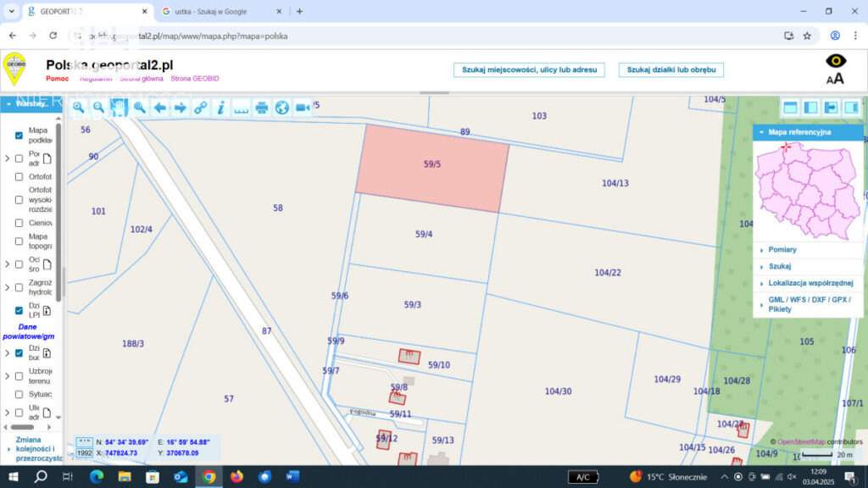Screen dimensions: 868x488
Task: Uncheck the Mapa podkładowa layer
Action: click(19, 136)
